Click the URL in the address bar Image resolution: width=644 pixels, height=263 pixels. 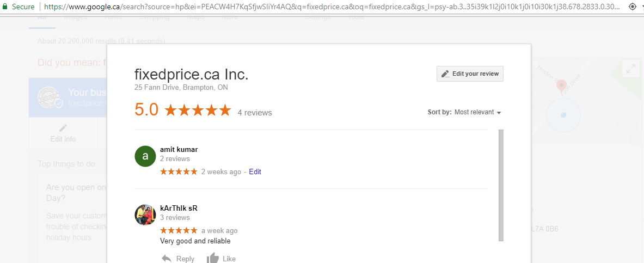[327, 7]
